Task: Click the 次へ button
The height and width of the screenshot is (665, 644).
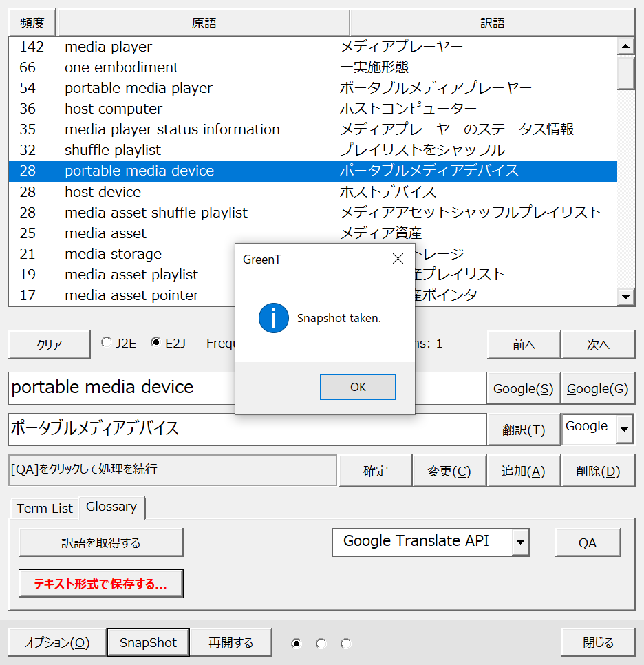Action: 597,345
